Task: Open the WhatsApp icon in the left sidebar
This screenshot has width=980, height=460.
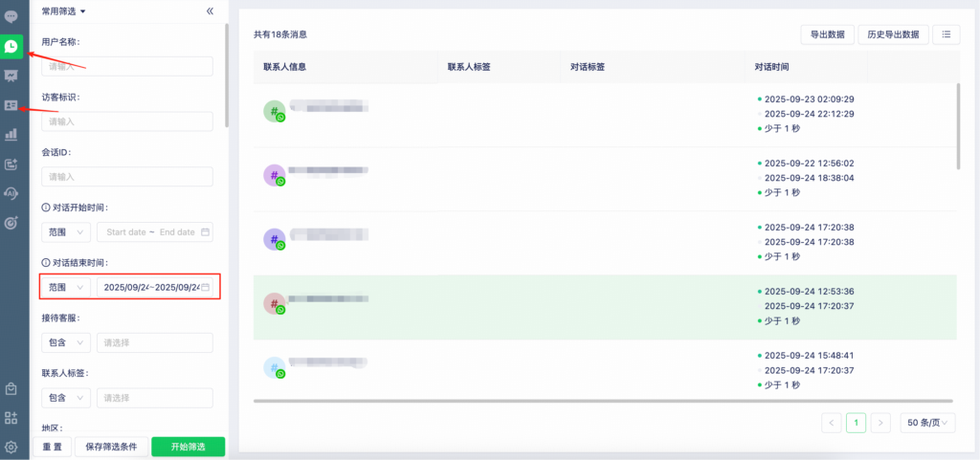Action: [x=11, y=46]
